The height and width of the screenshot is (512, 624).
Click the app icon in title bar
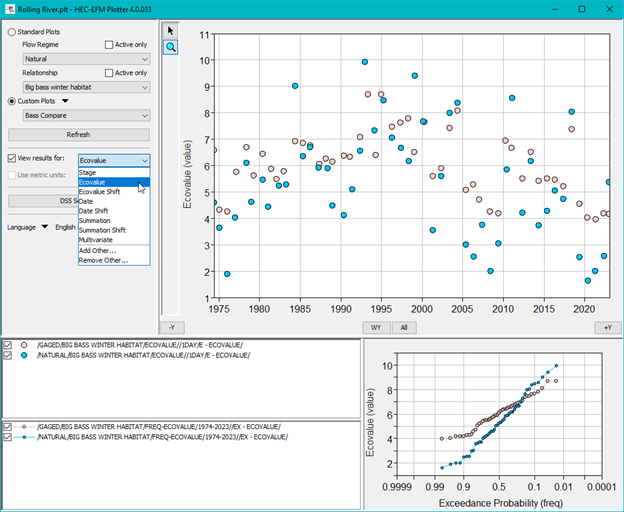tap(9, 8)
